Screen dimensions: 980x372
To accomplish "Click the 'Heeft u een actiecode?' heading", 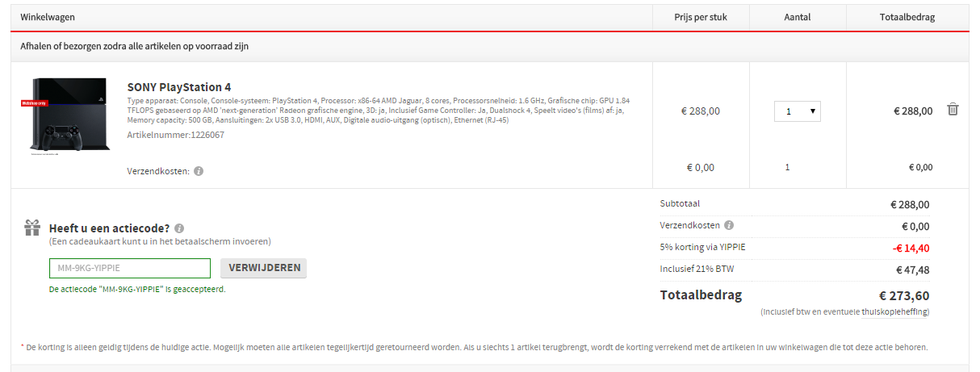I will (109, 228).
